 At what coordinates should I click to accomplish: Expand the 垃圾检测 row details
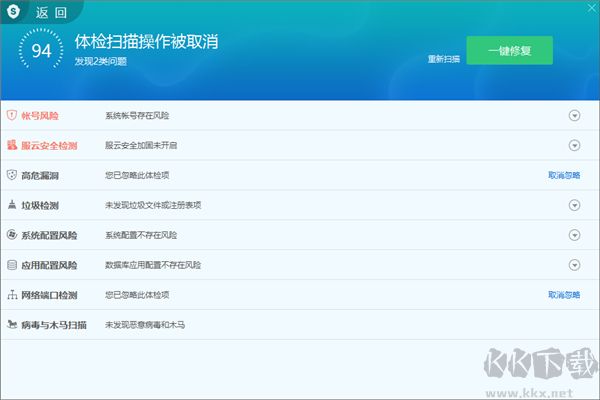coord(574,205)
